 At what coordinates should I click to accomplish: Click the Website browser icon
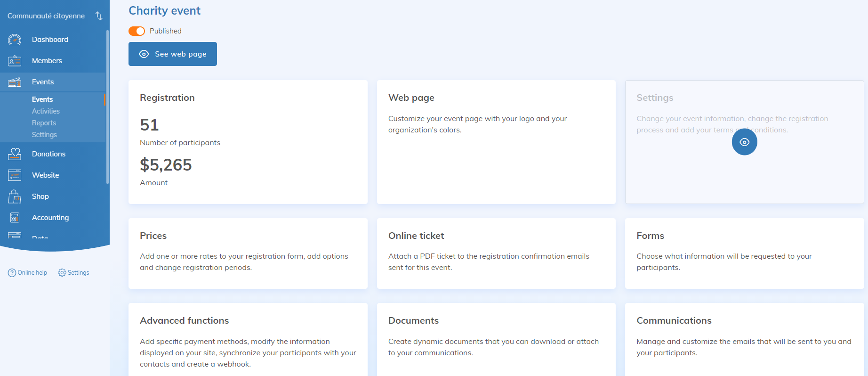point(15,175)
